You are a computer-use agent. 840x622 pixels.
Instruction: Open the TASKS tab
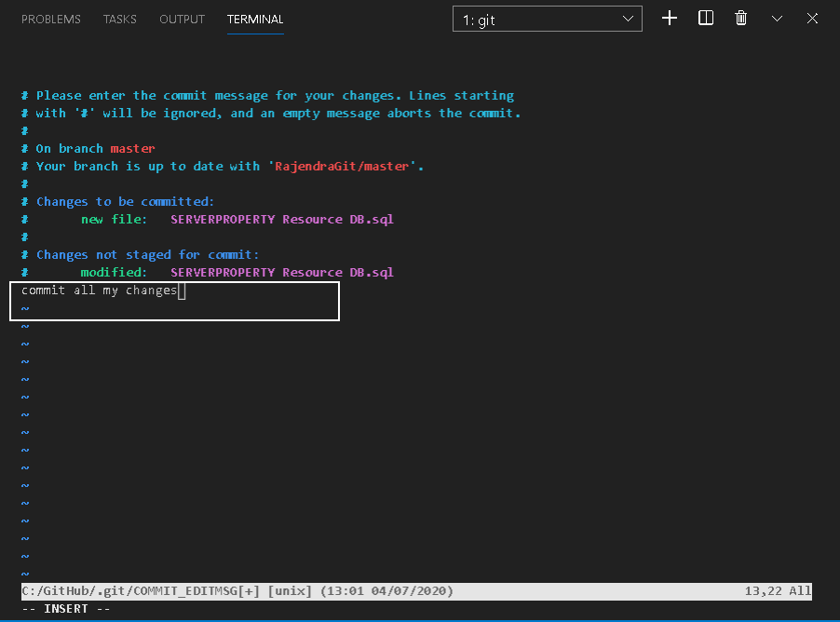(x=120, y=20)
